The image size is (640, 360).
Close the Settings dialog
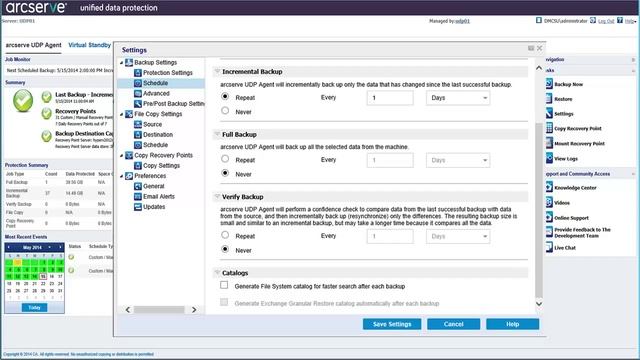tap(540, 48)
